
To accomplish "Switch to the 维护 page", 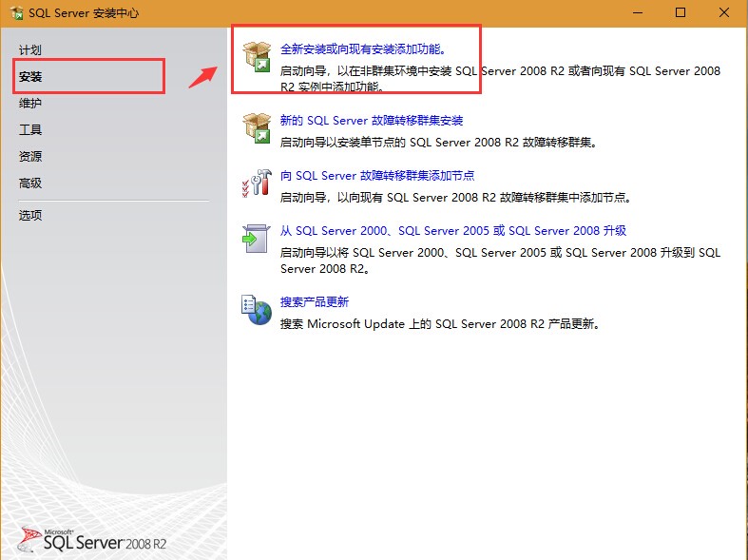I will (30, 103).
